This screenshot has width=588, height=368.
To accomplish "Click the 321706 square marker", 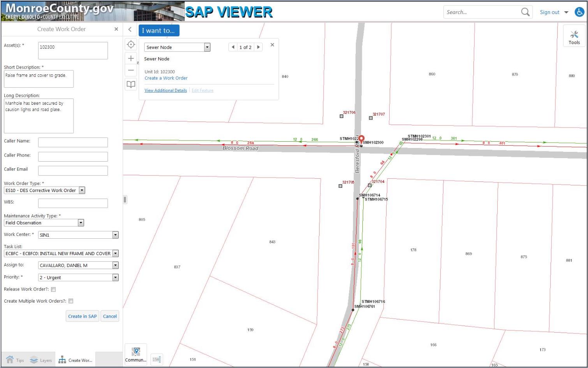I will (341, 116).
